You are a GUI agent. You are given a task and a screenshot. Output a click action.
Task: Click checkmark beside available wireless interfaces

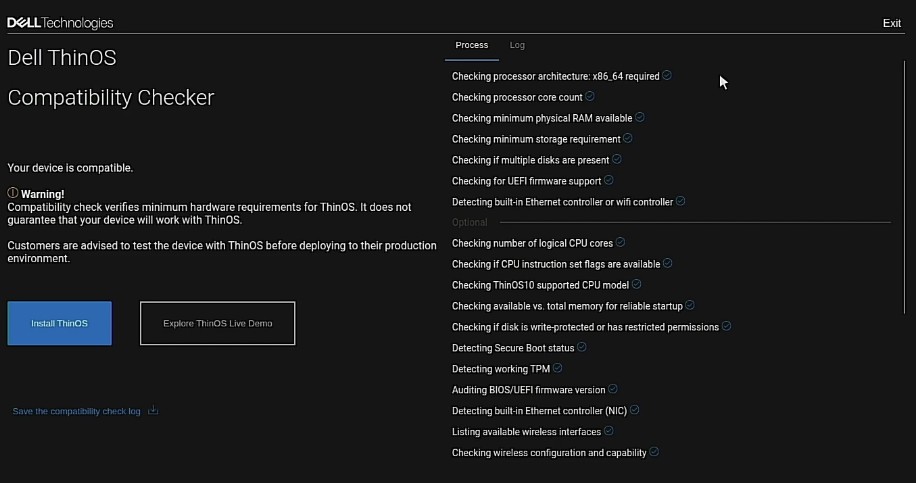609,431
